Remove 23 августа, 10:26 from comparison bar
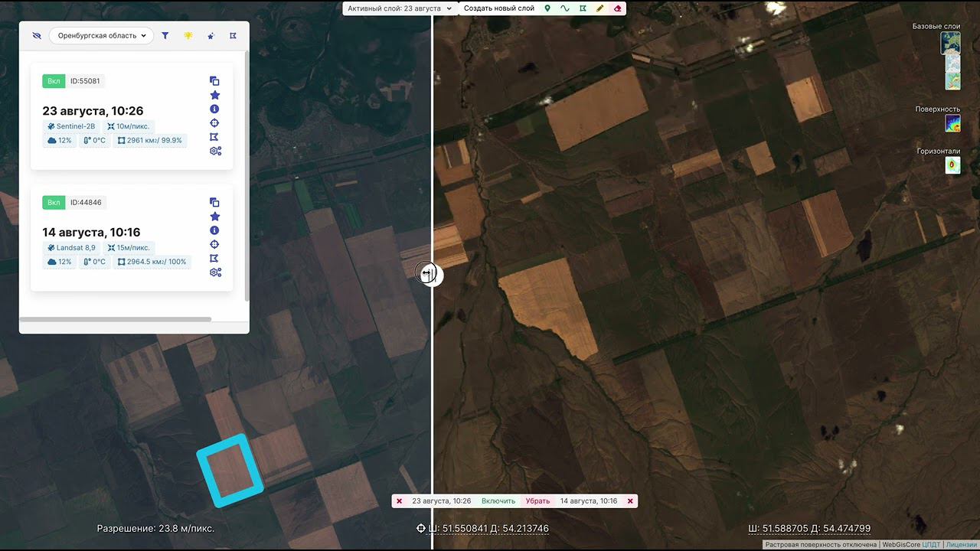Screen dimensions: 980x551 [x=399, y=501]
